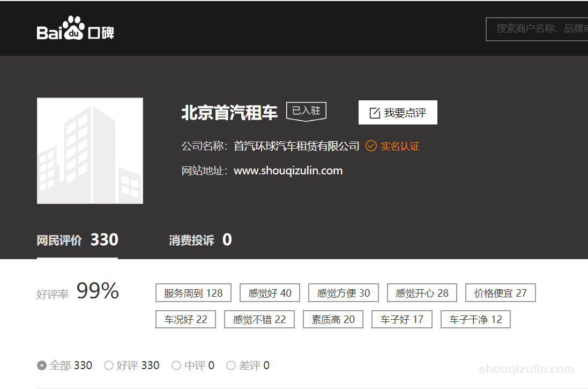This screenshot has height=389, width=588.
Task: Select the 差评 0 radio button
Action: [x=231, y=365]
